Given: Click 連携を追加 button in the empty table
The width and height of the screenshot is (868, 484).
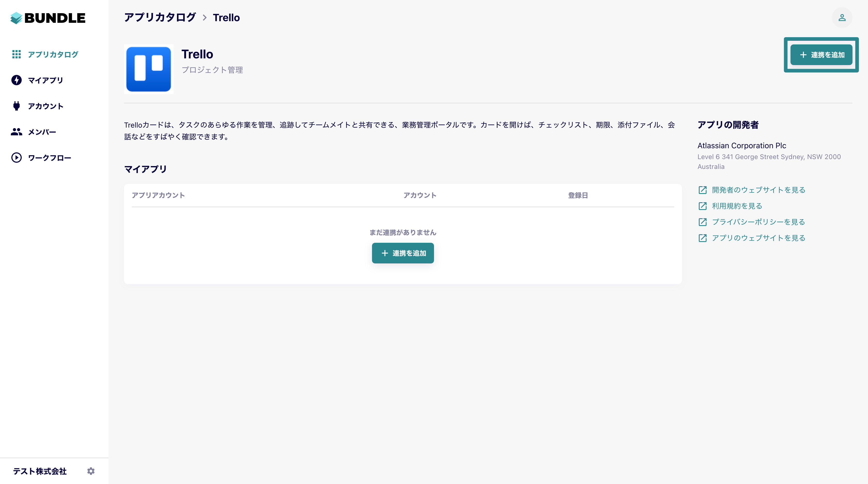Looking at the screenshot, I should coord(403,253).
